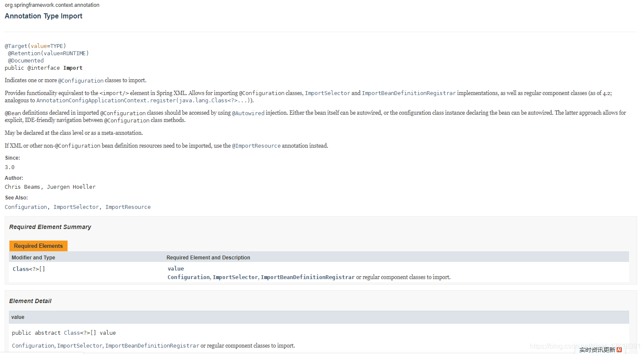Open @Configuration link after 'other non-'
644x354 pixels.
coord(78,146)
